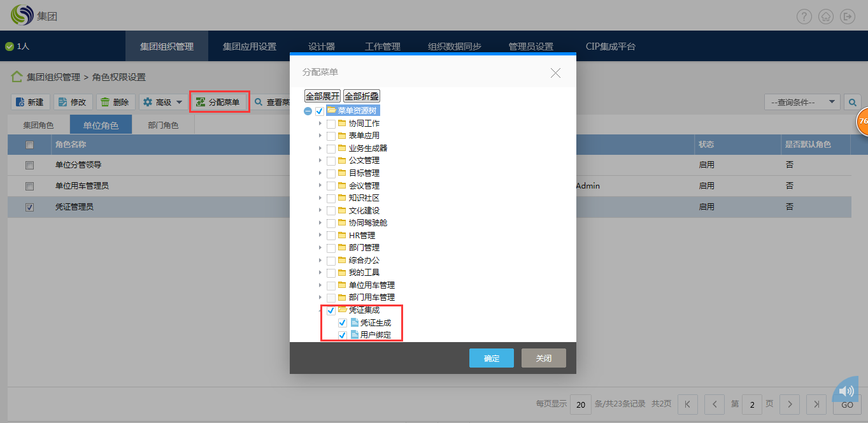This screenshot has height=423, width=868.
Task: Click the 删除 toolbar button
Action: (115, 102)
